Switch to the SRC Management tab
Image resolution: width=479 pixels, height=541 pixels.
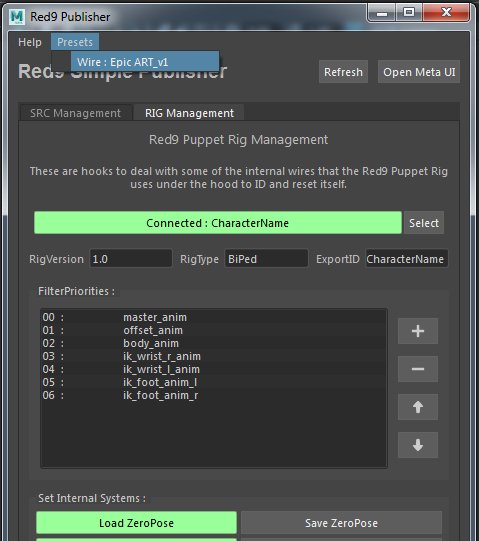tap(75, 113)
